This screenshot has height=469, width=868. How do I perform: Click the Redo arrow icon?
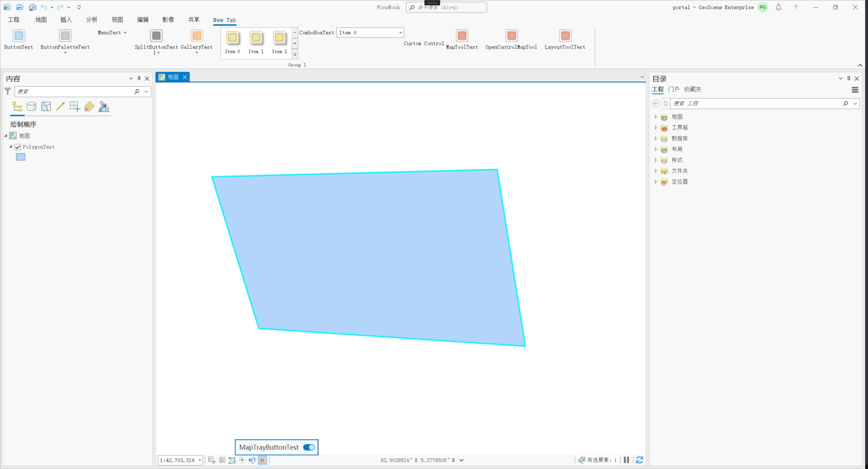click(60, 7)
